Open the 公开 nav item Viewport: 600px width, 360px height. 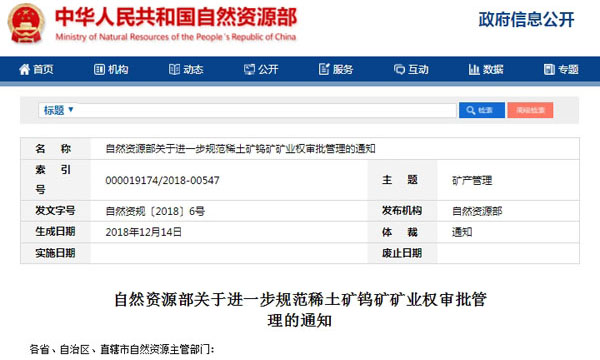(x=261, y=69)
